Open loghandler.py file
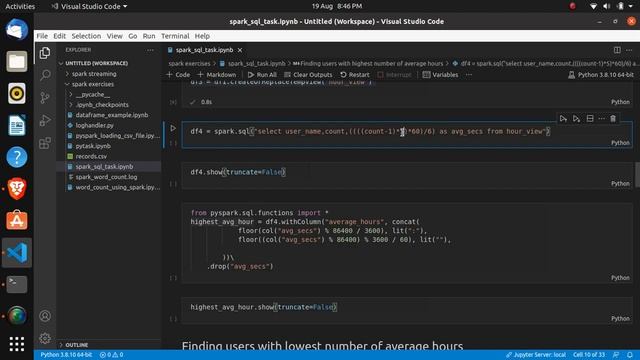Image resolution: width=640 pixels, height=360 pixels. point(94,125)
